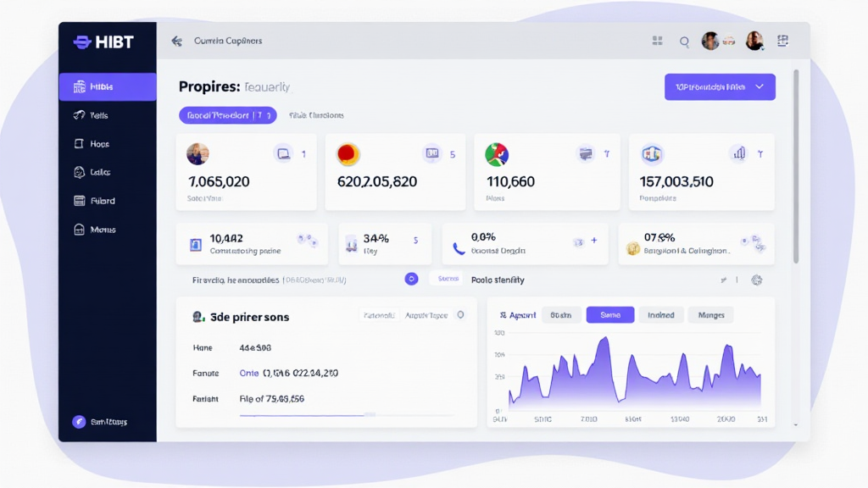This screenshot has height=488, width=868.
Task: Click the plus expander in 0.0% card
Action: coord(593,241)
